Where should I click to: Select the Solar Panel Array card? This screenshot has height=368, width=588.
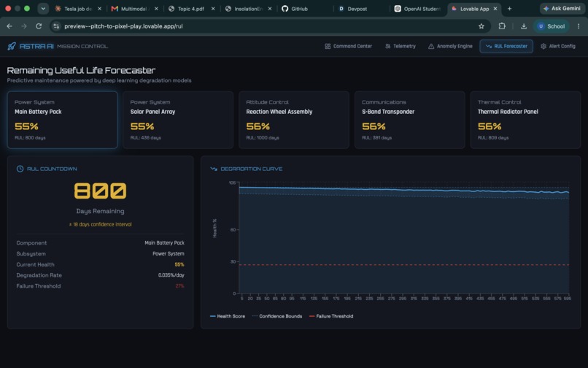[x=178, y=120]
